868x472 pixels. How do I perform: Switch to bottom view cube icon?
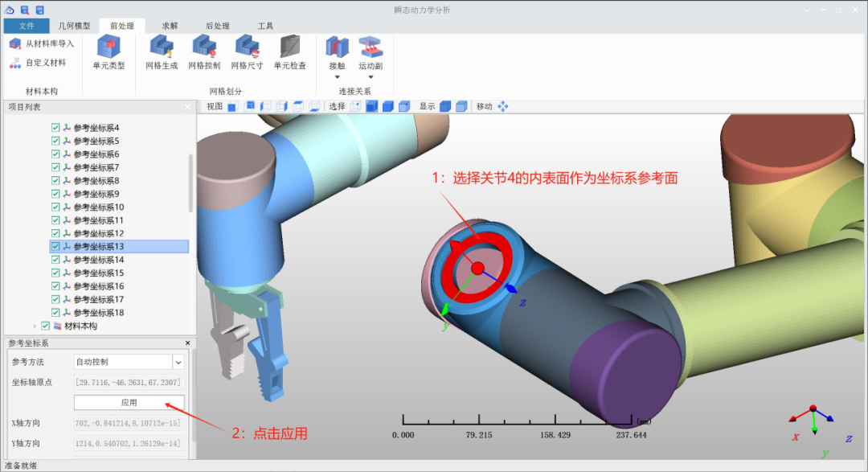314,106
